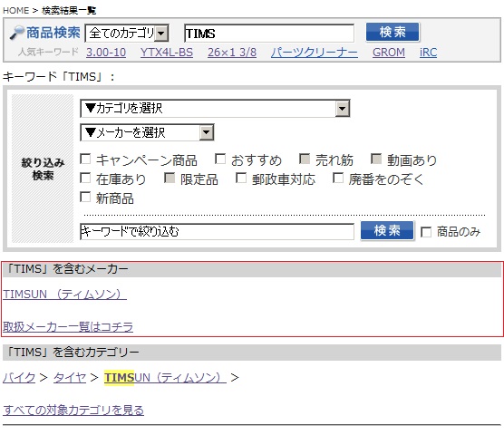Check the おすすめ checkbox
This screenshot has width=504, height=435.
(x=220, y=159)
